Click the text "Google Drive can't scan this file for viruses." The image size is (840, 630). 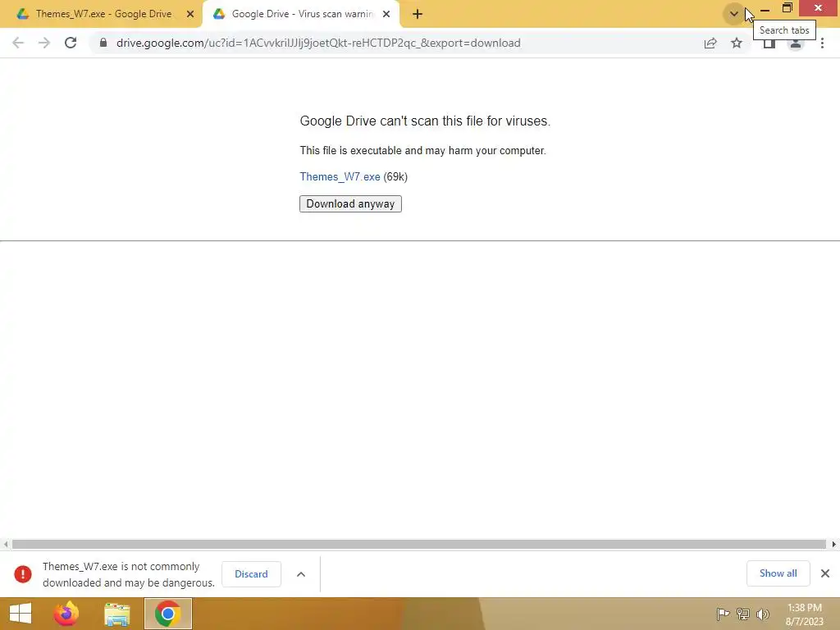pyautogui.click(x=425, y=121)
